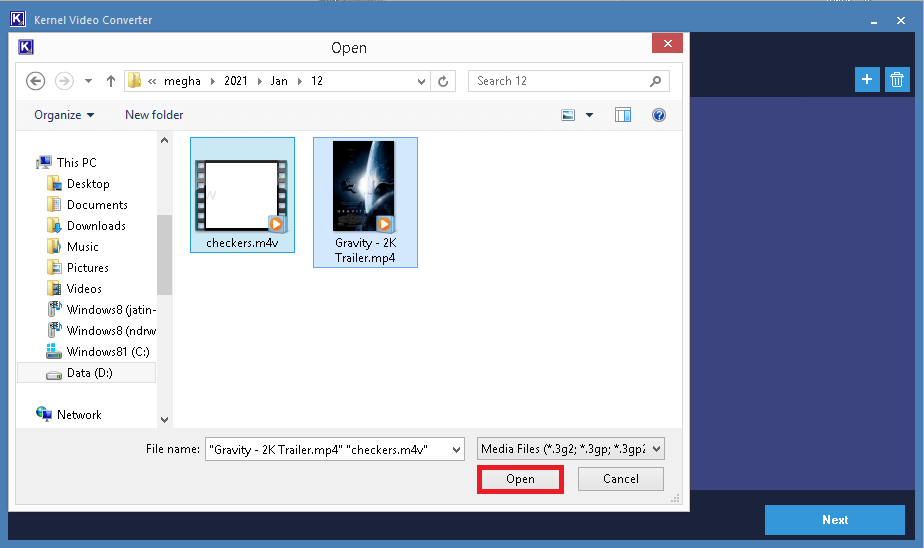Viewport: 924px width, 548px height.
Task: Click the search magnifier icon
Action: (x=655, y=81)
